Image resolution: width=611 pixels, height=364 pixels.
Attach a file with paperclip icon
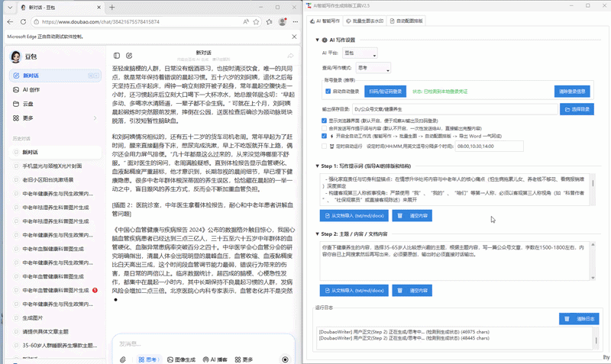point(123,359)
